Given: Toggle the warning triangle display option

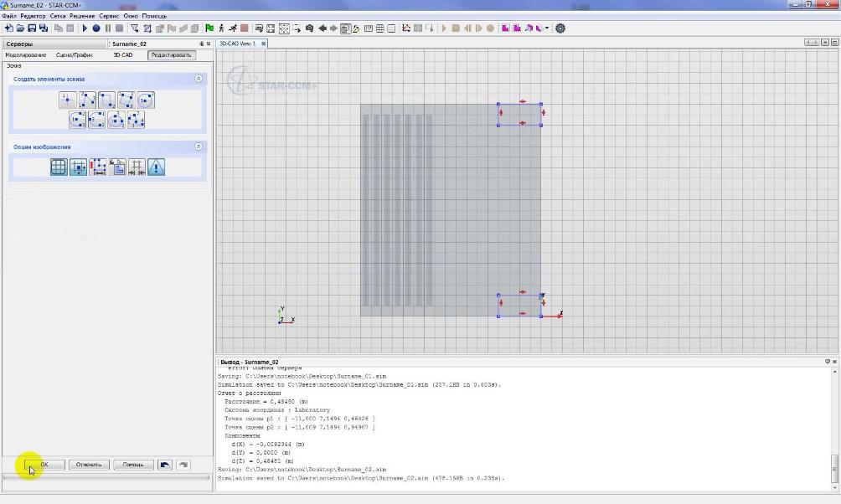Looking at the screenshot, I should click(x=157, y=167).
